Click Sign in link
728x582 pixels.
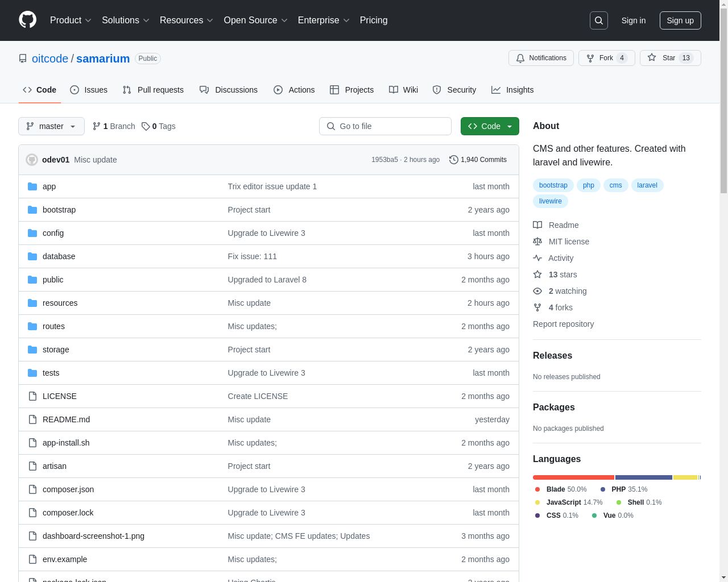(634, 20)
